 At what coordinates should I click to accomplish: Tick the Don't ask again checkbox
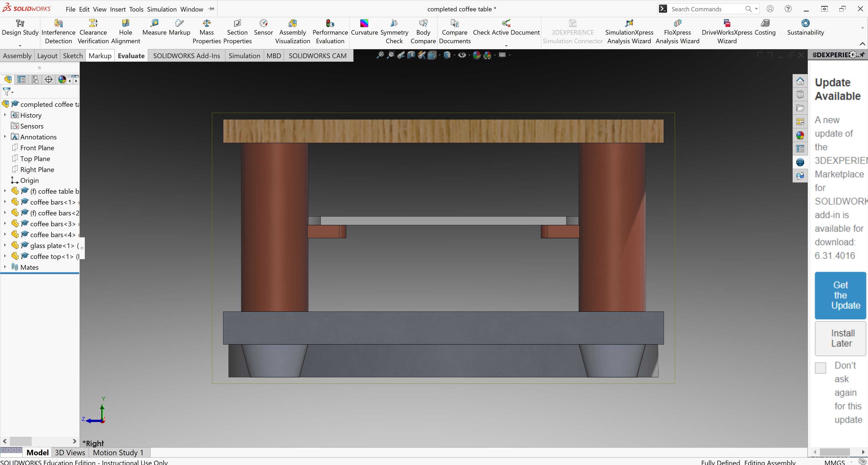click(x=820, y=368)
